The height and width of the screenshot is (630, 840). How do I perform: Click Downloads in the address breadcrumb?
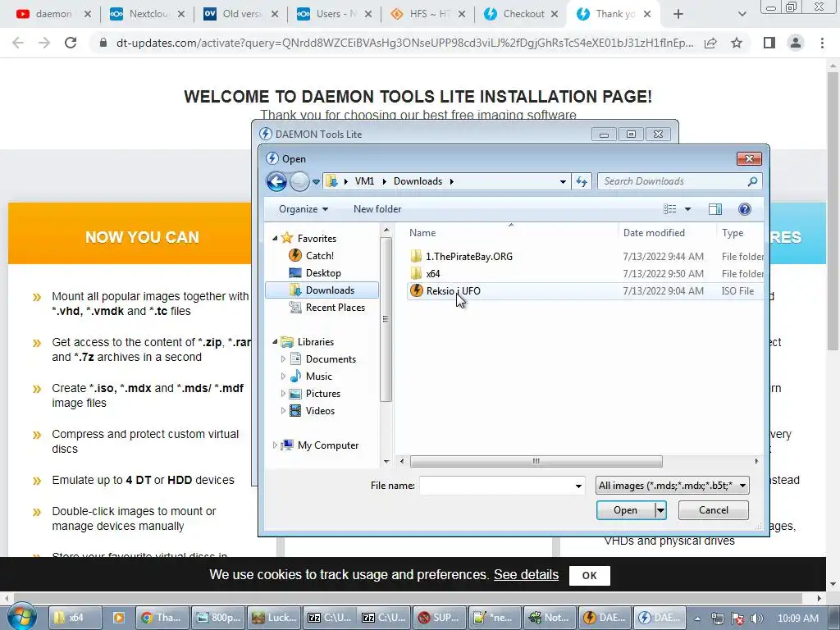(418, 181)
